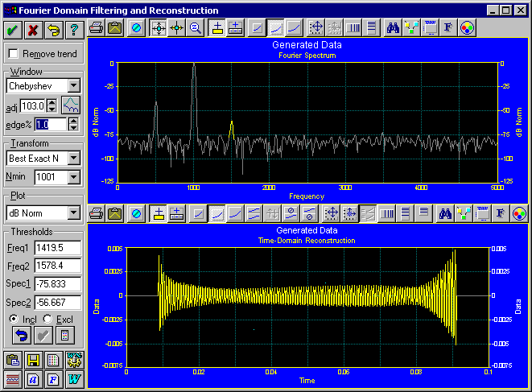
Task: Select the Incl radio button
Action: [14, 319]
